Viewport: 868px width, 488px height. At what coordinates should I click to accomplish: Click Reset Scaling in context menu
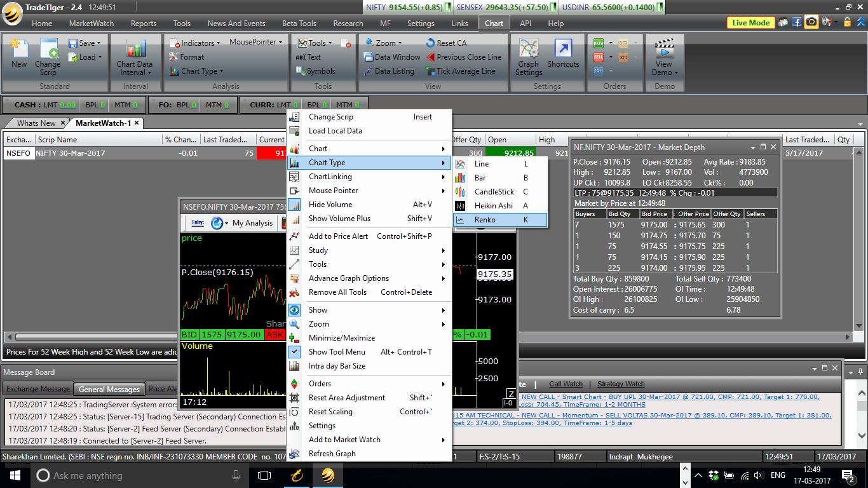tap(369, 412)
